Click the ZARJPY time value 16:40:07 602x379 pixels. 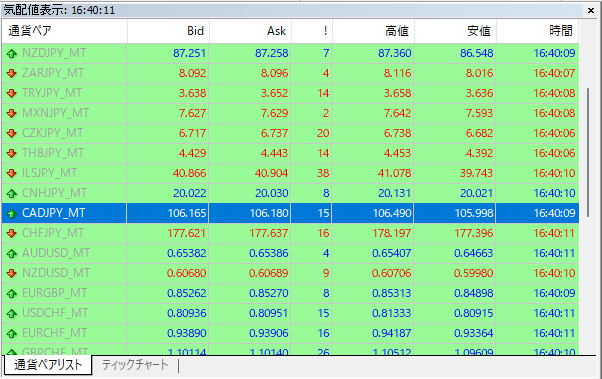[x=554, y=73]
